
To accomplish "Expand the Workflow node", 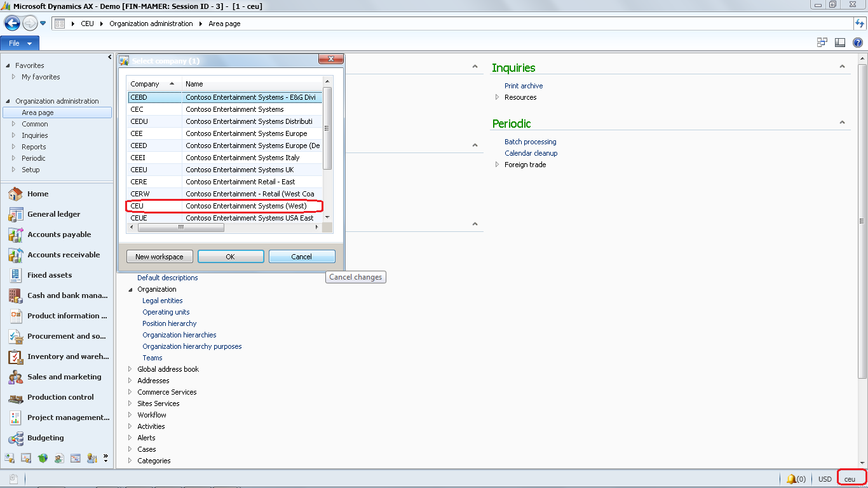I will (x=130, y=415).
